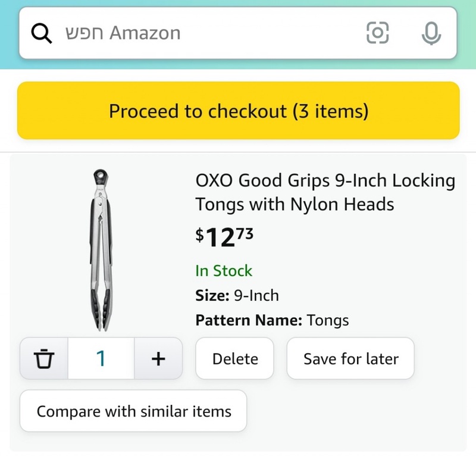The height and width of the screenshot is (456, 476).
Task: Click the green In Stock status
Action: (224, 271)
